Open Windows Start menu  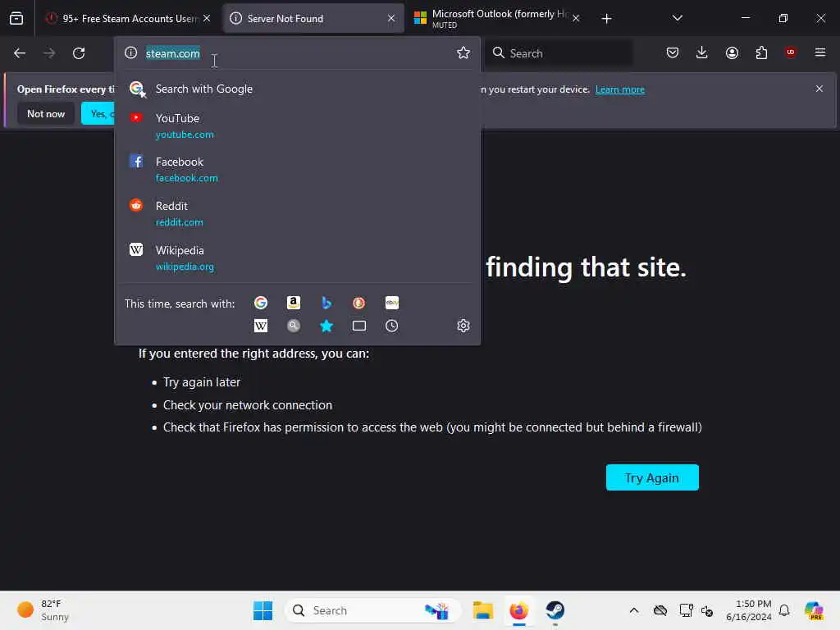tap(262, 610)
